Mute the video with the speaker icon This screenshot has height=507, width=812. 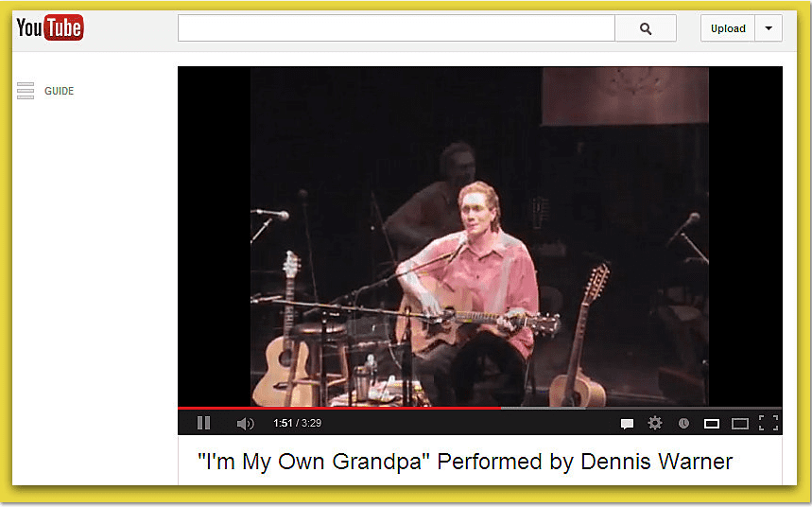click(x=245, y=424)
